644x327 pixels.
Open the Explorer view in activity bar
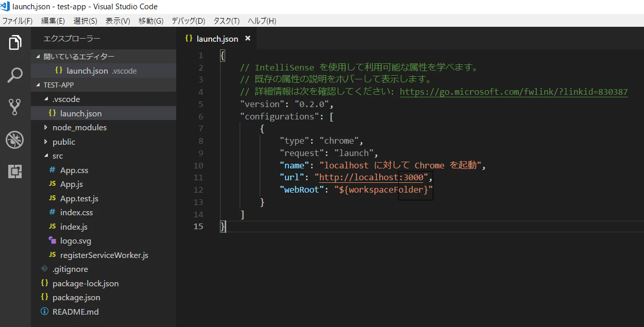(15, 43)
